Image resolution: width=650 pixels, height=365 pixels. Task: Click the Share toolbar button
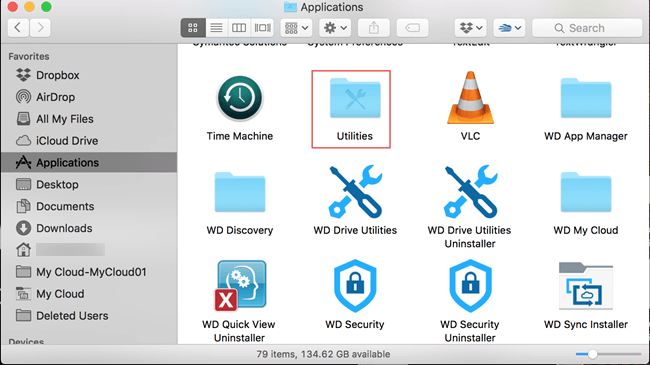point(374,28)
